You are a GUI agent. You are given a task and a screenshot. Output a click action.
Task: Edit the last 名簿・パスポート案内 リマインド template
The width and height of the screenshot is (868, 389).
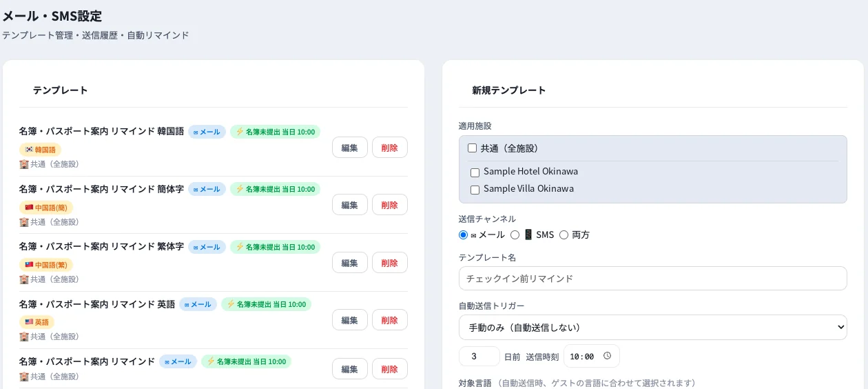pyautogui.click(x=349, y=369)
